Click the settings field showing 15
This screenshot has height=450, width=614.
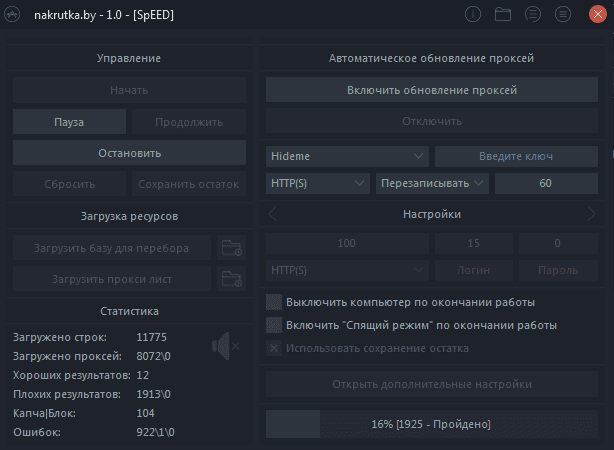(x=474, y=243)
